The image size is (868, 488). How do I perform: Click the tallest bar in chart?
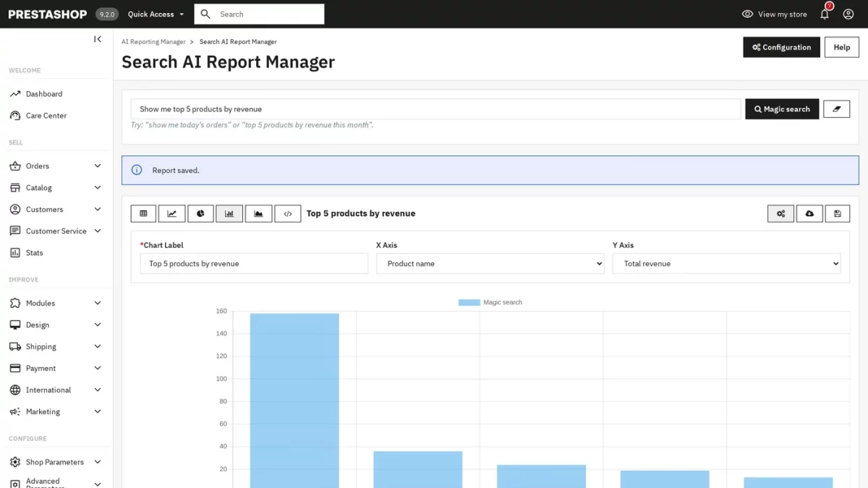294,401
